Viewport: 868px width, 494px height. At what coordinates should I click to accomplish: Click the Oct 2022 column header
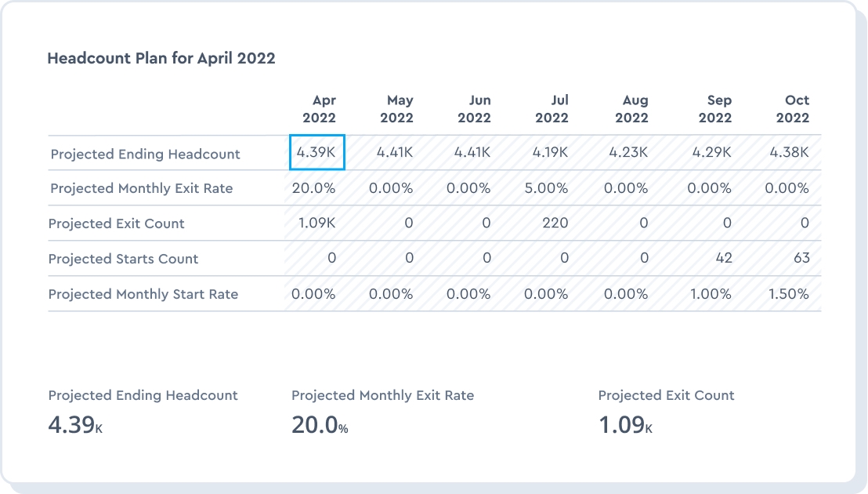pos(793,109)
